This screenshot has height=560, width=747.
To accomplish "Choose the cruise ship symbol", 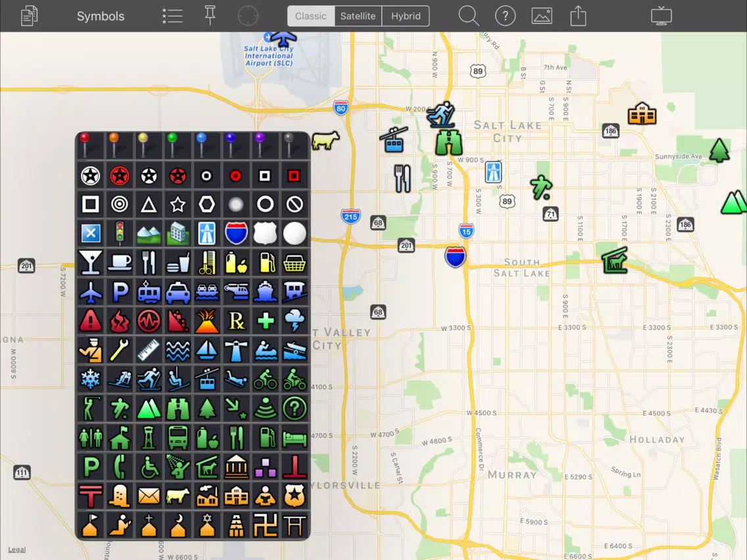I will tap(266, 291).
